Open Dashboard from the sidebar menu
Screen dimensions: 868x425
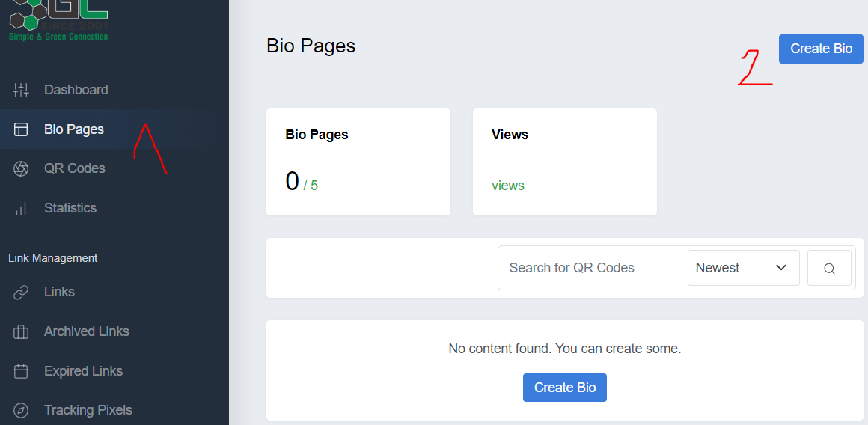76,90
